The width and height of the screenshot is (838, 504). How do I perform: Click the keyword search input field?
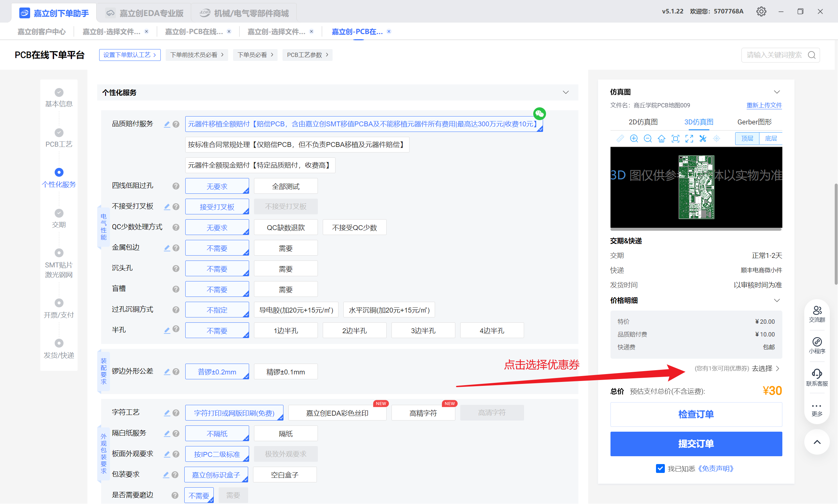point(774,55)
